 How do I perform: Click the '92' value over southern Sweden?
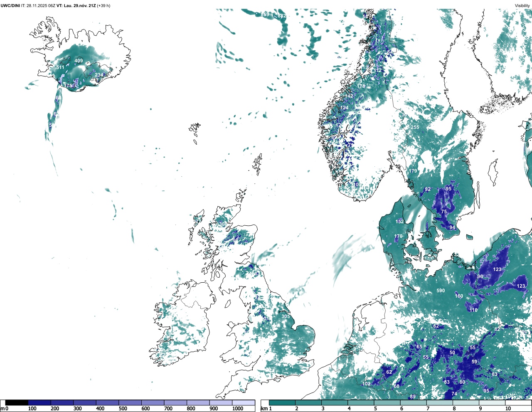coord(428,190)
